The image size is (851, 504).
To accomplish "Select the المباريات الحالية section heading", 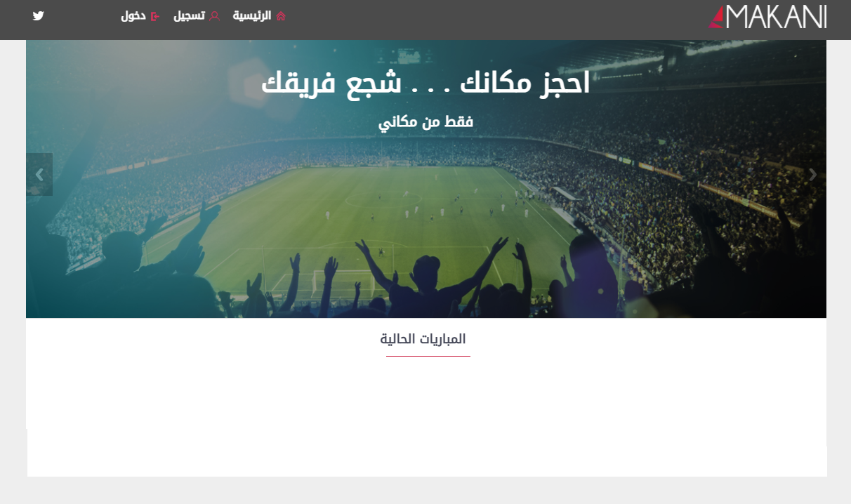I will pos(423,339).
